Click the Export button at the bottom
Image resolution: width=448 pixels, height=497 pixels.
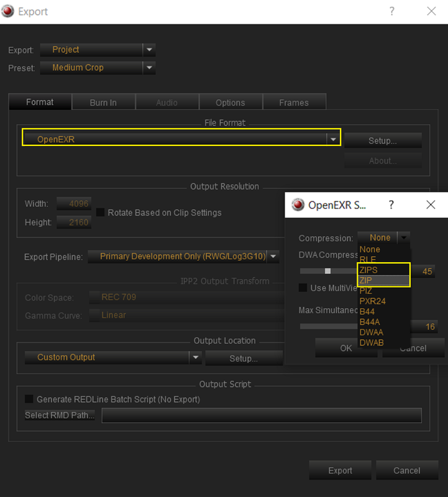click(341, 470)
